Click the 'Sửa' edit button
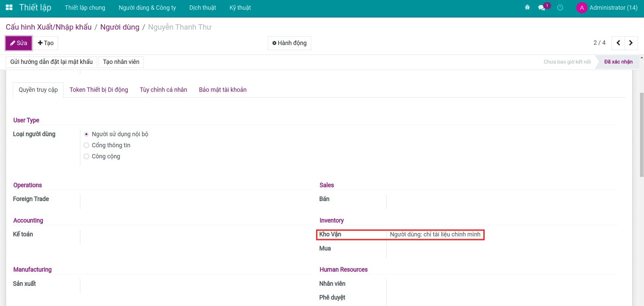Viewport: 644px width, 306px height. coord(19,43)
